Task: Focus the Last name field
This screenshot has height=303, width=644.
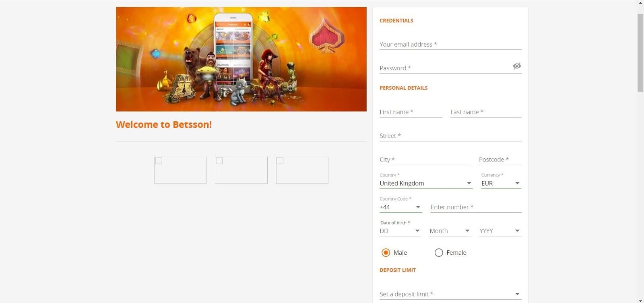Action: [x=486, y=112]
